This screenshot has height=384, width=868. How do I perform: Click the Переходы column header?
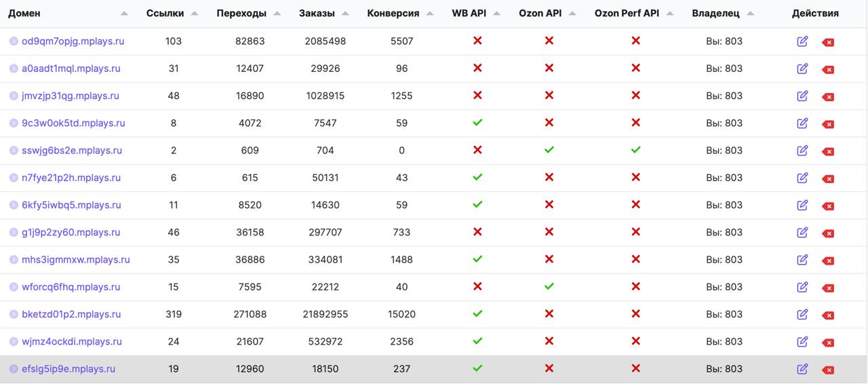241,13
